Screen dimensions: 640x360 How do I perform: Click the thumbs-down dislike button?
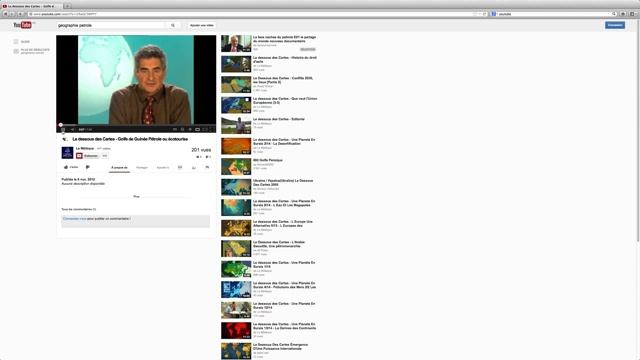[x=88, y=167]
